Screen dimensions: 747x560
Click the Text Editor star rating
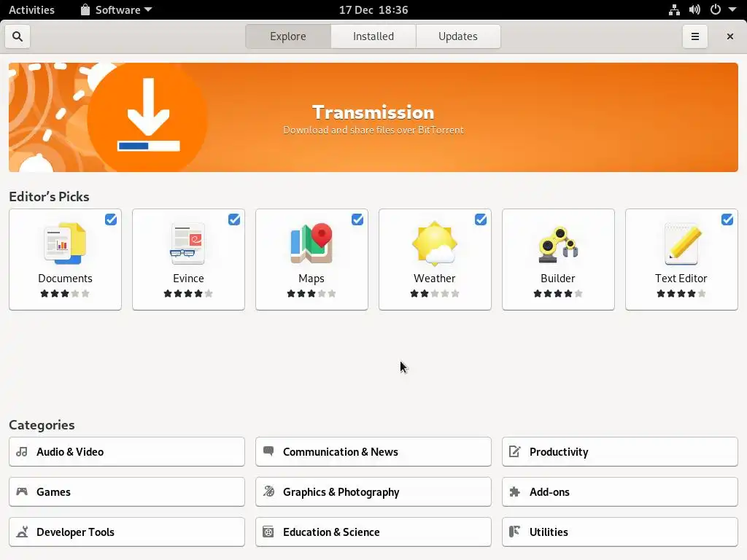click(681, 293)
